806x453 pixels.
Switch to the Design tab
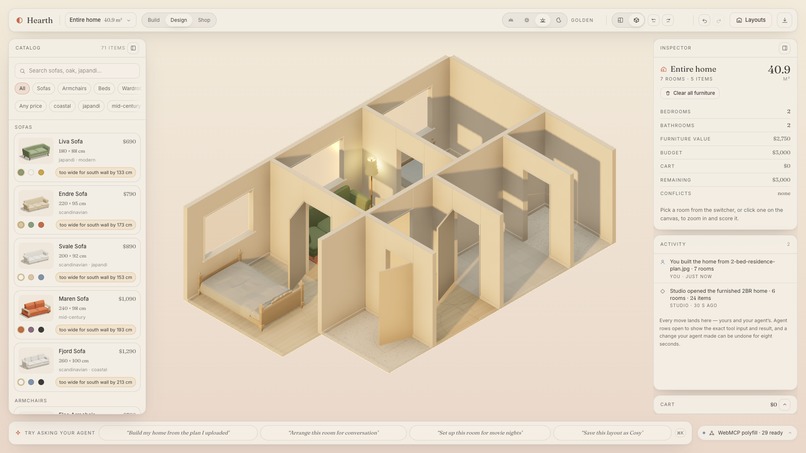pyautogui.click(x=178, y=20)
